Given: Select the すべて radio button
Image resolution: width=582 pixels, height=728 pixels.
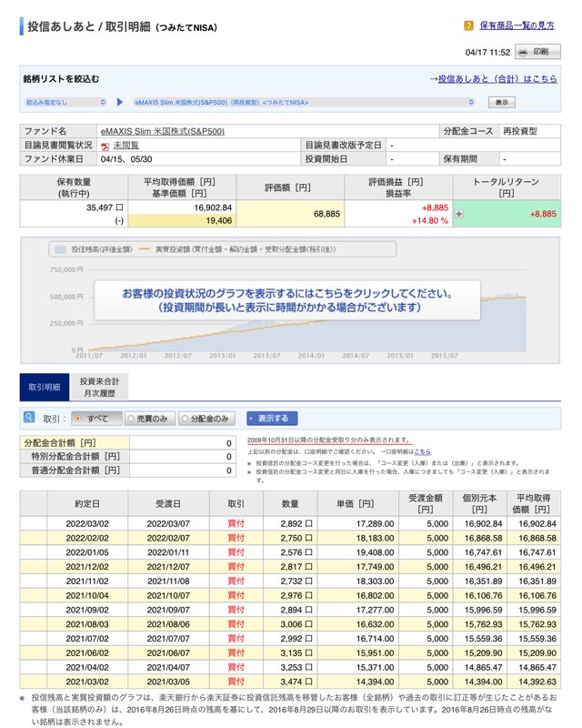Looking at the screenshot, I should pos(77,419).
